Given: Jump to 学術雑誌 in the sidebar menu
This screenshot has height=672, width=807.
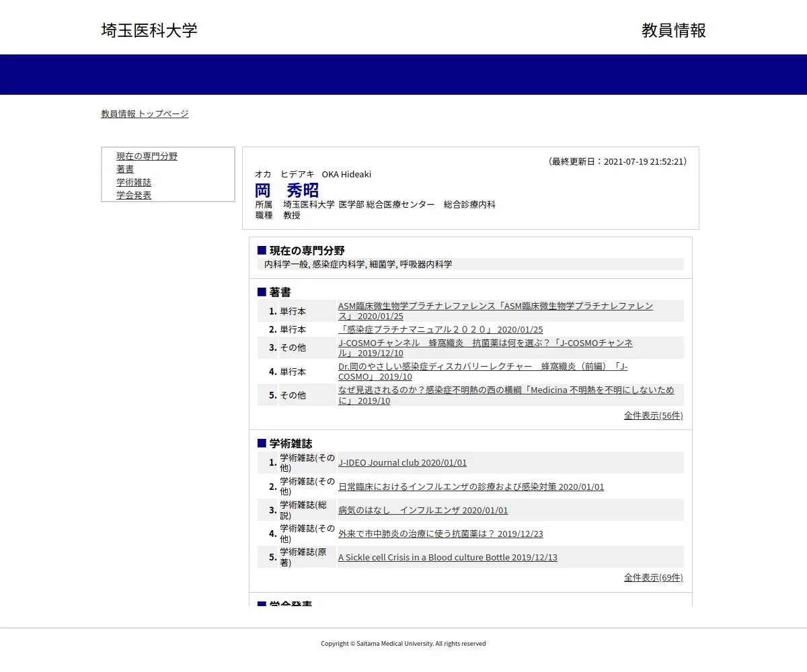Looking at the screenshot, I should tap(134, 182).
